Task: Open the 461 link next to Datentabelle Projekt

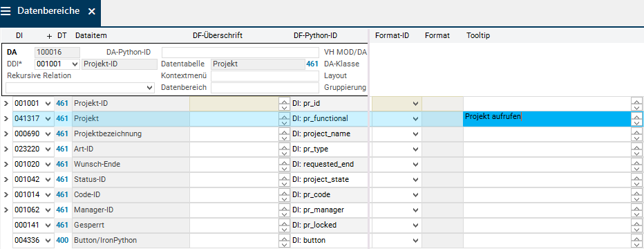Action: (312, 64)
